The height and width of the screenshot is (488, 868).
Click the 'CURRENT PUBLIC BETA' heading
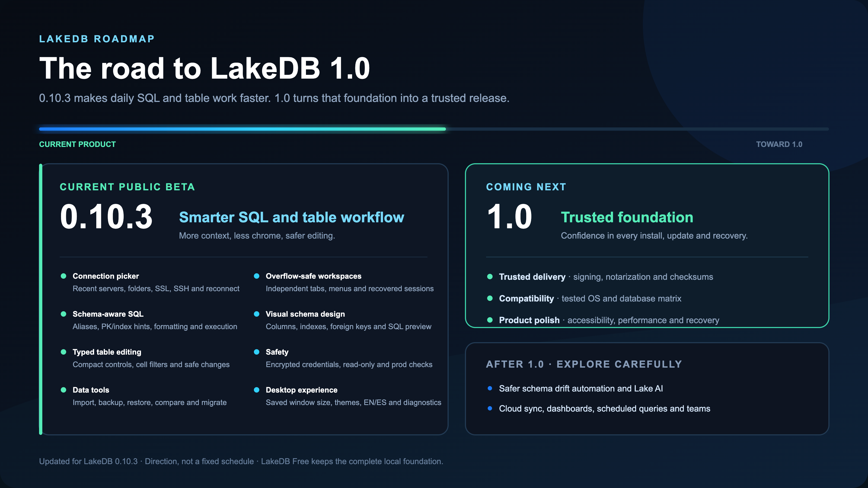(x=127, y=187)
